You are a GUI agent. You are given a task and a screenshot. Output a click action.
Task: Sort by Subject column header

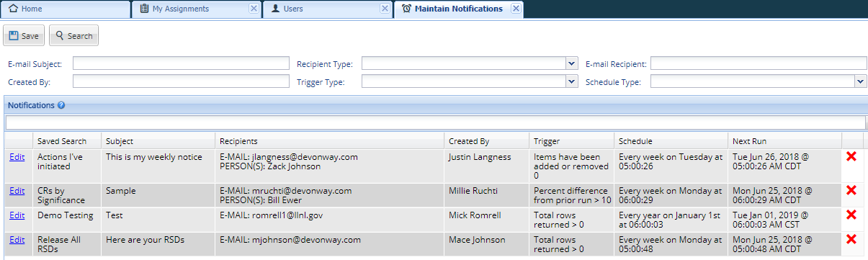[x=158, y=141]
